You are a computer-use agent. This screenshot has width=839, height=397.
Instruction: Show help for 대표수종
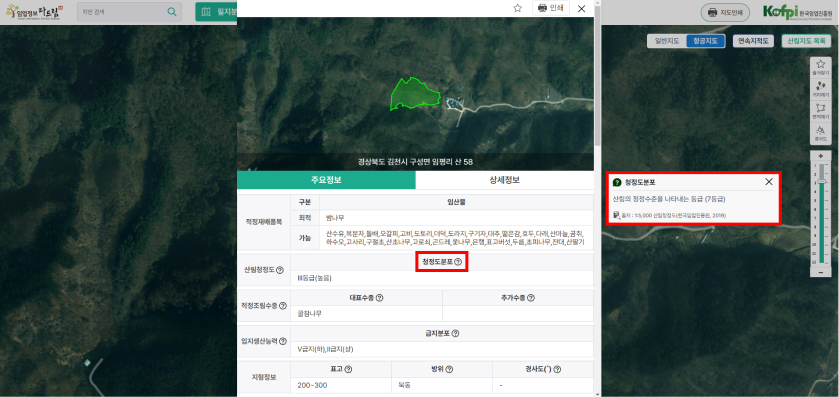(379, 297)
